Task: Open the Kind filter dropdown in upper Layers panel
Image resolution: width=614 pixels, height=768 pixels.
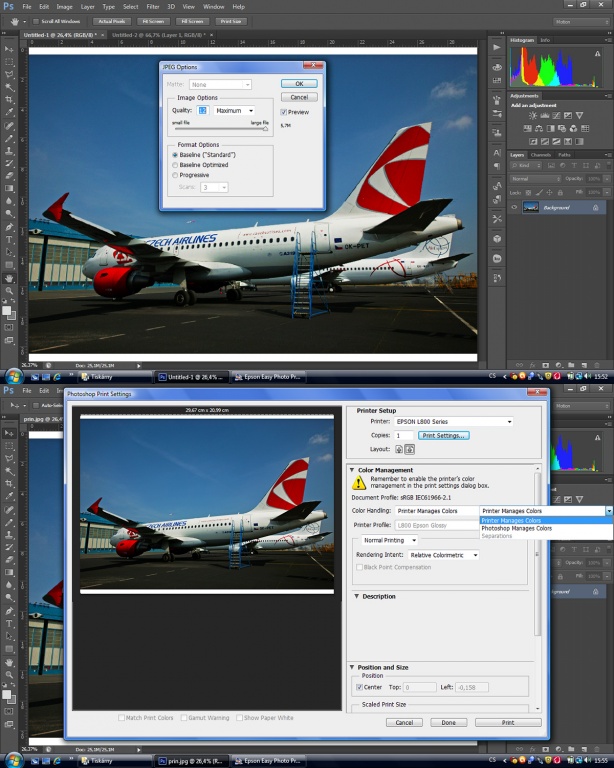Action: click(526, 166)
